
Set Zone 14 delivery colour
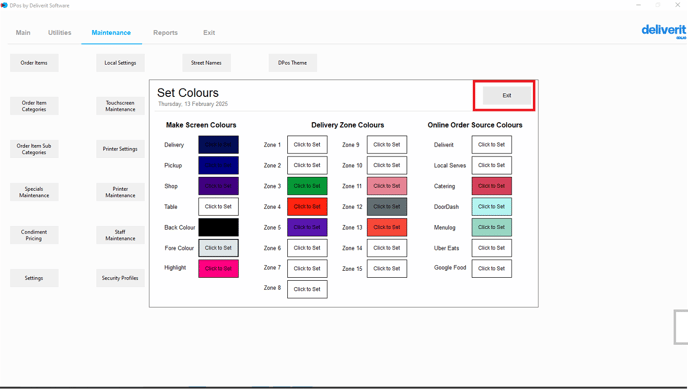(x=387, y=248)
